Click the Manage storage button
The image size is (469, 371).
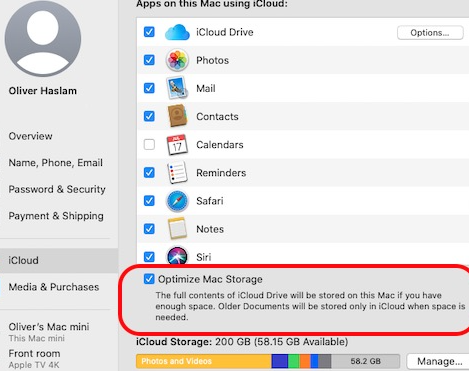tap(439, 361)
